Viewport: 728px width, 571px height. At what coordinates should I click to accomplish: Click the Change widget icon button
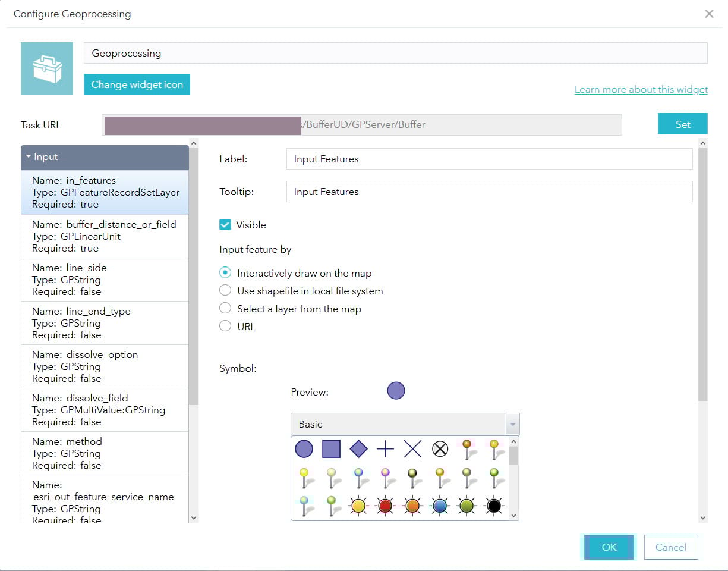point(137,84)
